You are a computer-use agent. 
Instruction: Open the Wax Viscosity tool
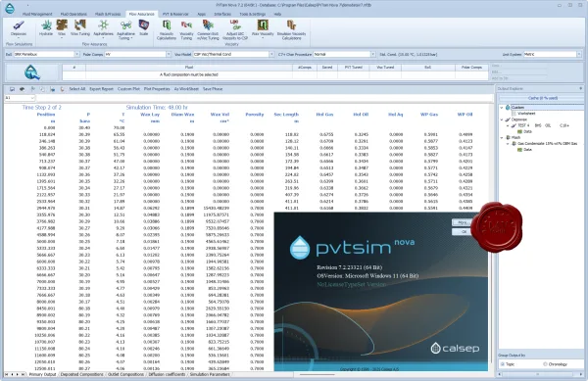coord(263,29)
